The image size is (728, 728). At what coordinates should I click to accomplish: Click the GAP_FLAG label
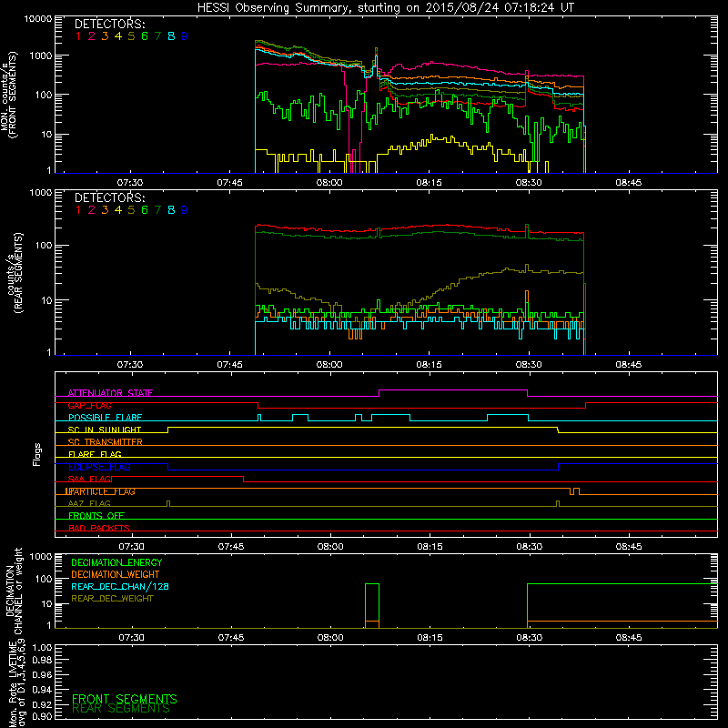[x=89, y=406]
